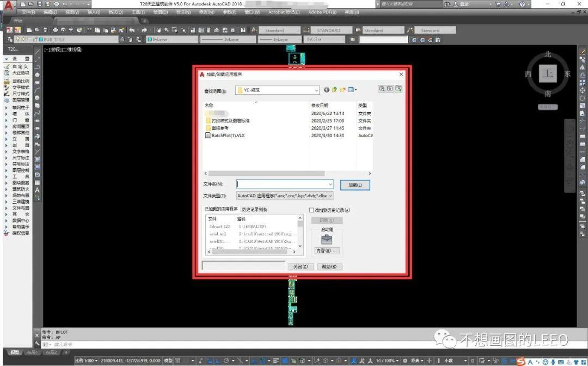The height and width of the screenshot is (366, 588).
Task: Switch to the 模型 layout tab
Action: [x=15, y=352]
